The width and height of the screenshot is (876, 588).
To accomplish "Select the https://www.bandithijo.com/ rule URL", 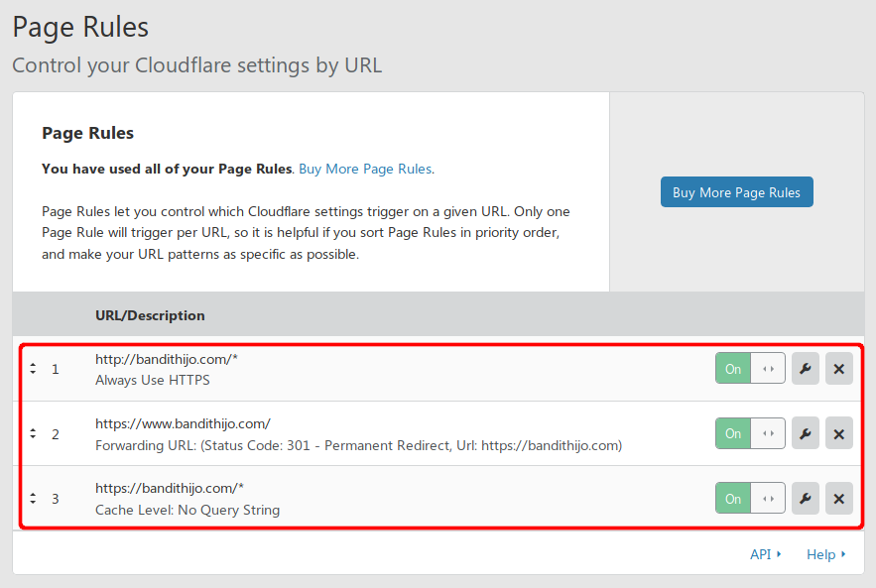I will [183, 422].
